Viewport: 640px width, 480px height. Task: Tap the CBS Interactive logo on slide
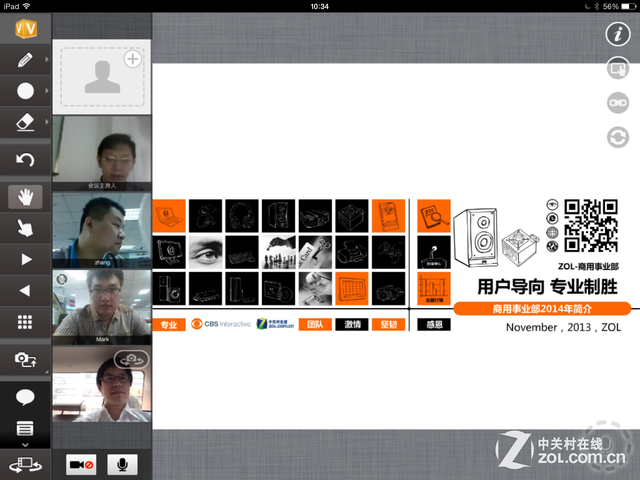(x=221, y=324)
